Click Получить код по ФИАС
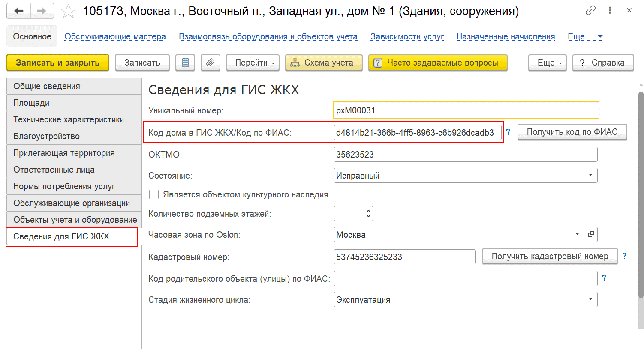 pyautogui.click(x=572, y=132)
